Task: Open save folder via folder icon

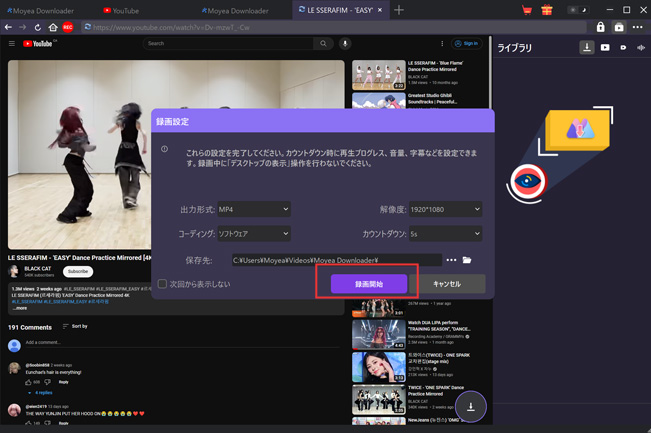Action: tap(467, 260)
